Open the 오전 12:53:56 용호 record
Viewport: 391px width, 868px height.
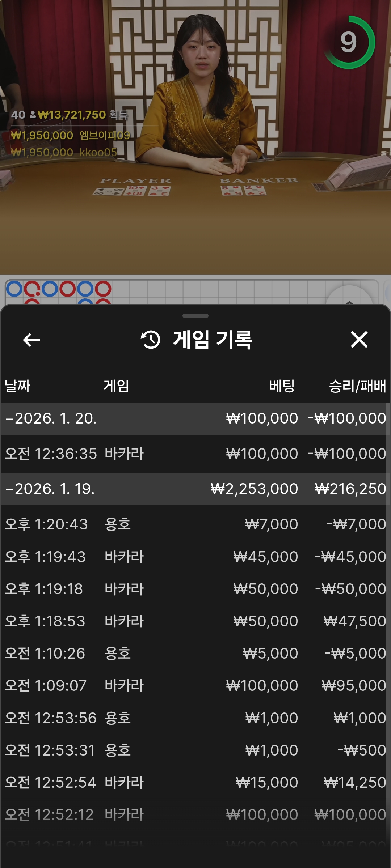click(x=195, y=718)
